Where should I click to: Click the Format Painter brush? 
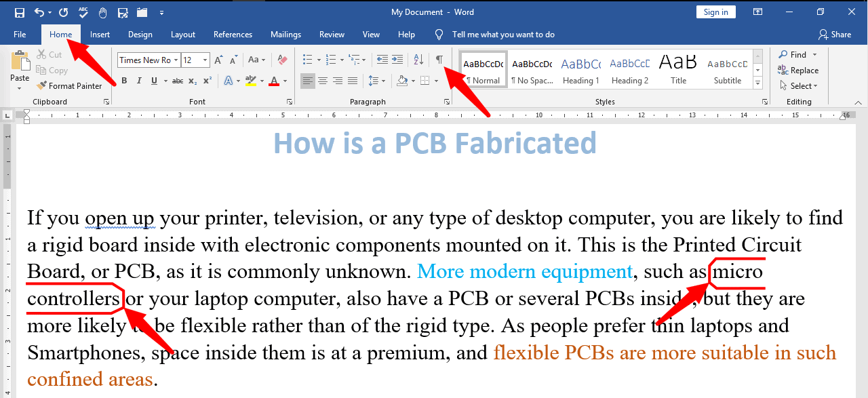pos(68,86)
